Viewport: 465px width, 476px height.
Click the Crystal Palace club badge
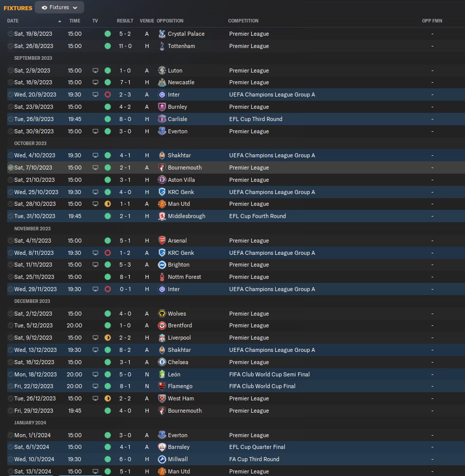(x=162, y=34)
